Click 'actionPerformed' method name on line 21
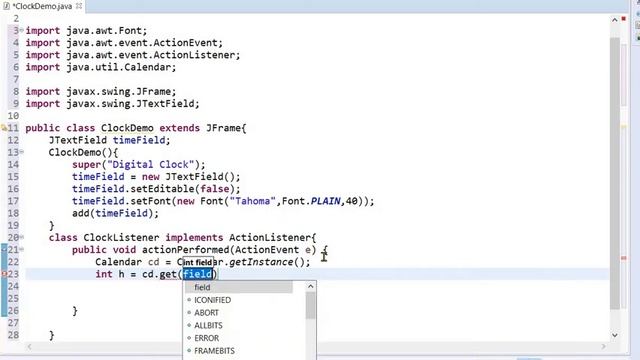Screen dimensions: 640x360 click(186, 249)
